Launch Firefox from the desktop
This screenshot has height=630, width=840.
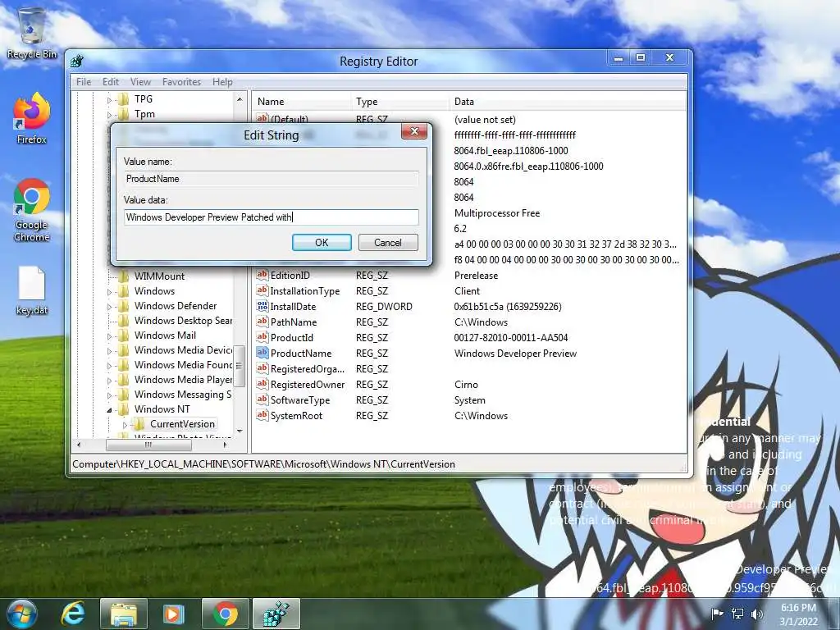coord(32,118)
